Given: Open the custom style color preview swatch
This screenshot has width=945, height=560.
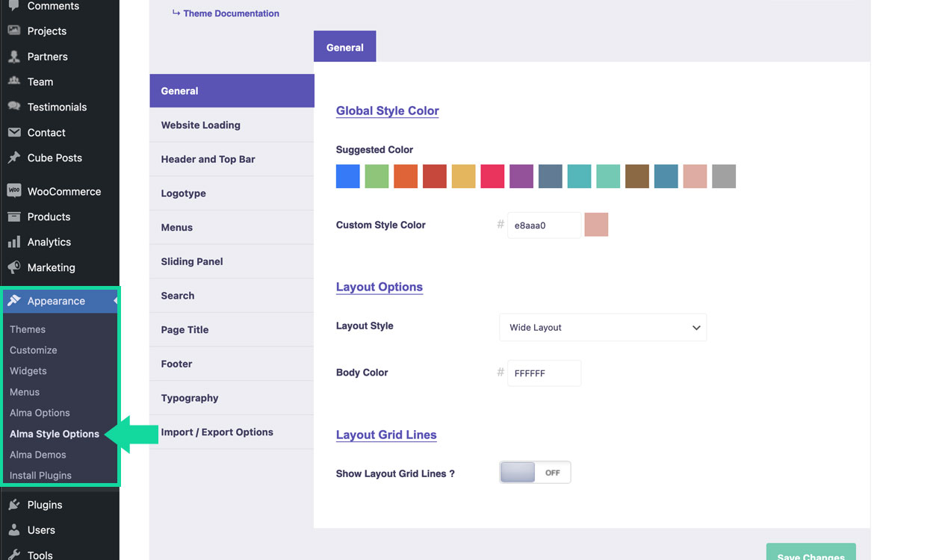Looking at the screenshot, I should click(x=596, y=225).
